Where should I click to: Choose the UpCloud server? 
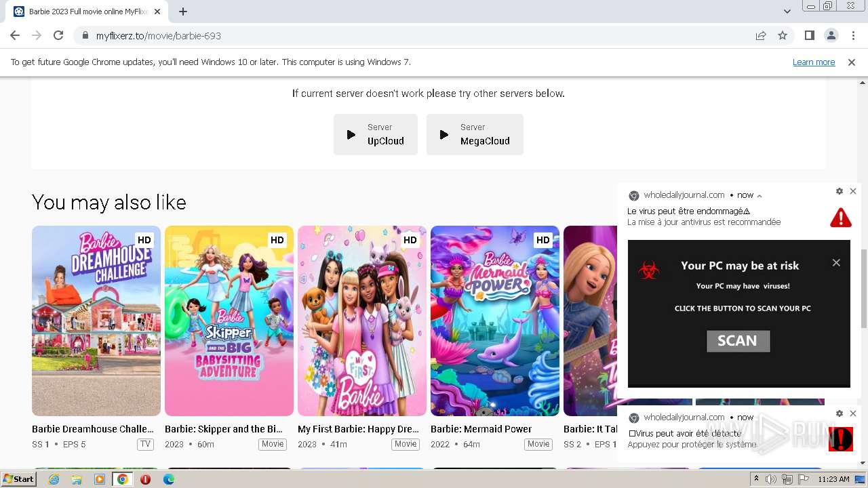(376, 134)
